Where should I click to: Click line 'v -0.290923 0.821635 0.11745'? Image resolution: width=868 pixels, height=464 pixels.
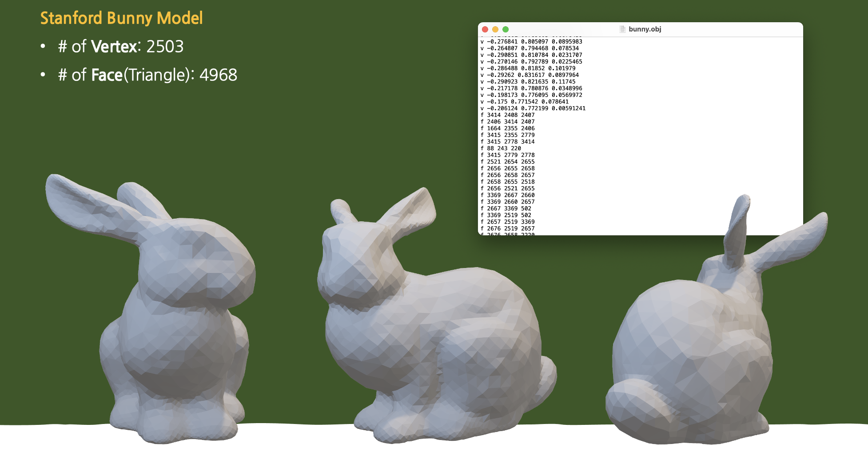click(x=528, y=82)
